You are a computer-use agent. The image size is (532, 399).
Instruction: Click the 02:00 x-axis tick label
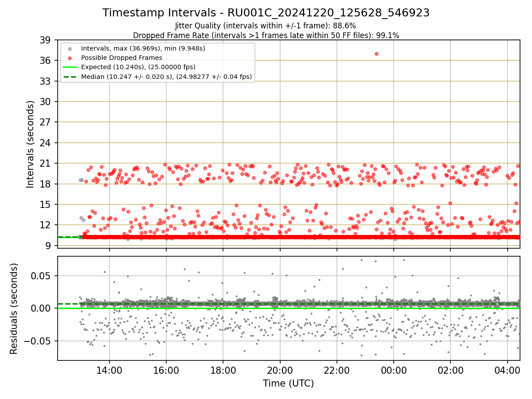pos(450,371)
